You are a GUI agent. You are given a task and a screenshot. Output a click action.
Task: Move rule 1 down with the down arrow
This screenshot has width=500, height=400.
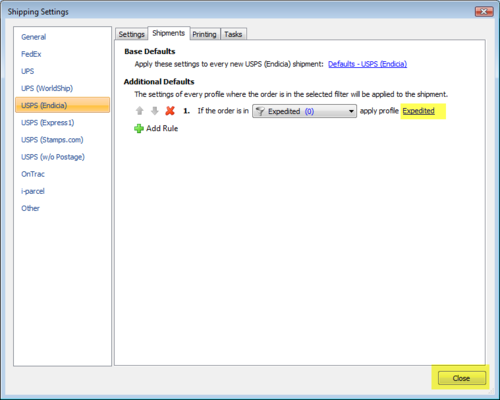click(x=155, y=111)
